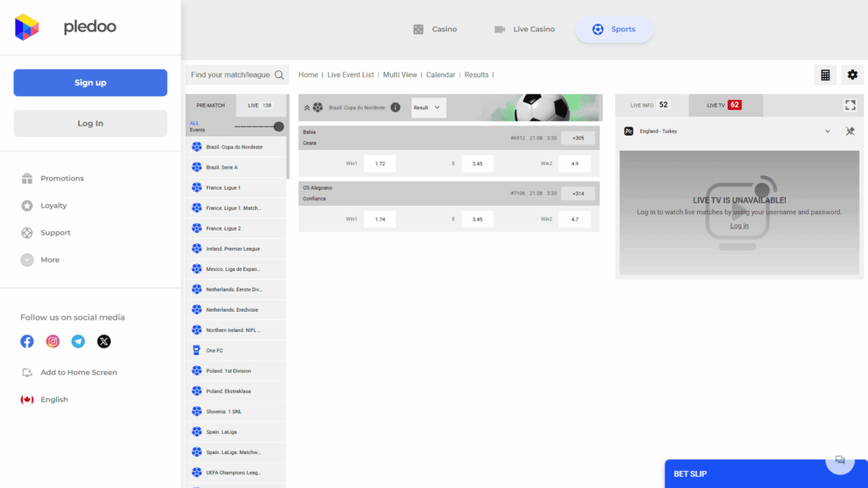The height and width of the screenshot is (488, 868).
Task: Open the chat icon in Bet Slip bar
Action: pos(839,460)
